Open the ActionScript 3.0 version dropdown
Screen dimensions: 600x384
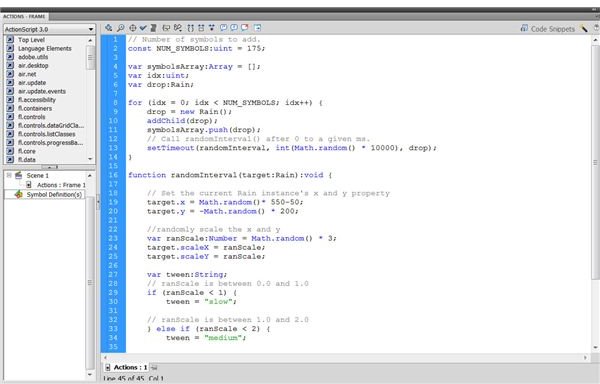[49, 29]
